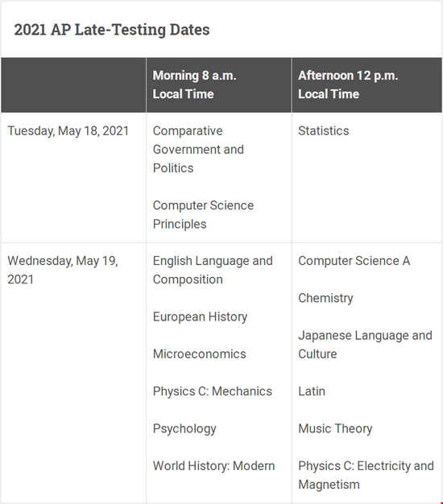Click the 2021 AP Late-Testing Dates heading
Image resolution: width=443 pixels, height=504 pixels.
click(x=112, y=30)
